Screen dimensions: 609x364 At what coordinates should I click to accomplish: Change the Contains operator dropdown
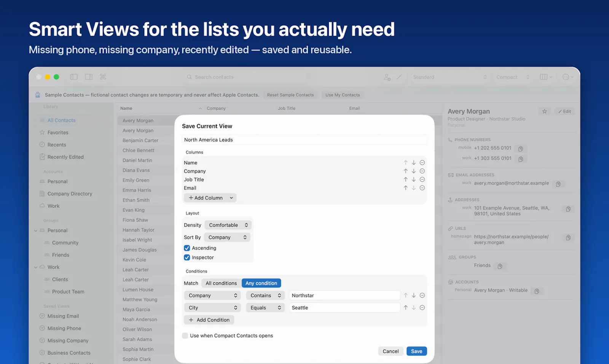click(x=266, y=296)
